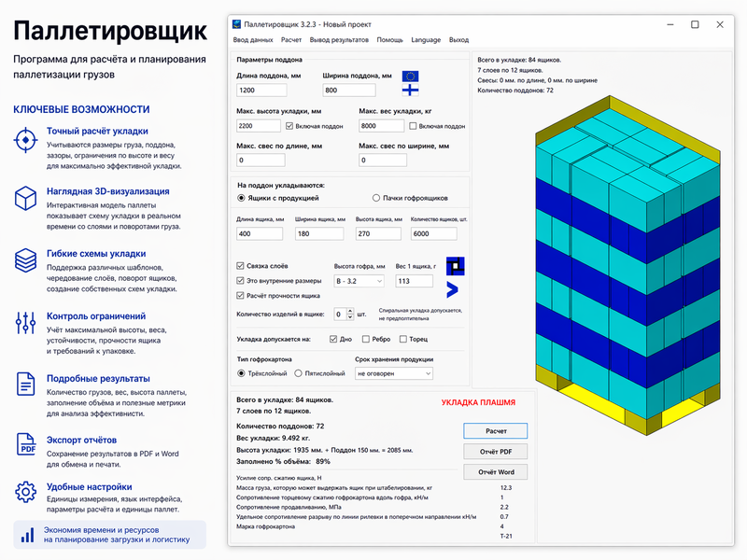Click the blue arrow icon below the scheme icon

[x=454, y=287]
